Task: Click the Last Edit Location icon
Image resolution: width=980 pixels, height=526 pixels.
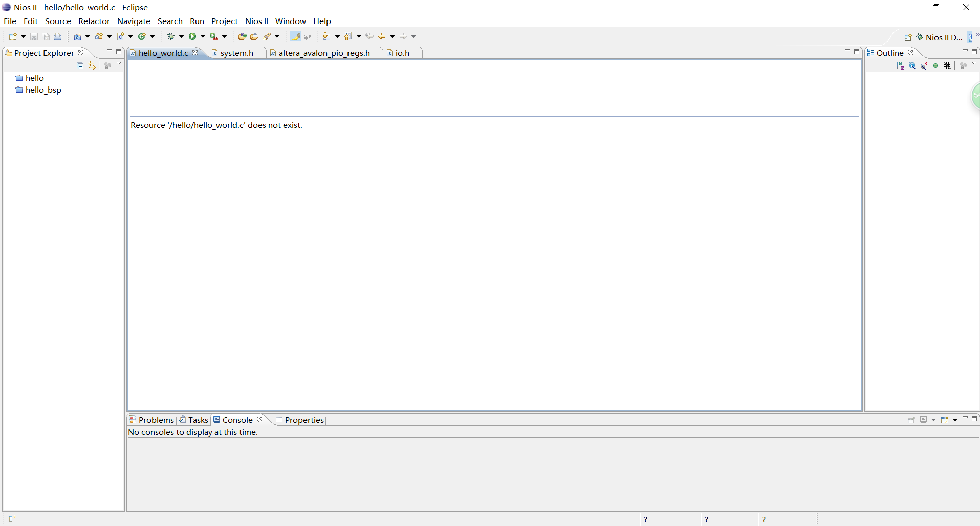Action: tap(369, 36)
